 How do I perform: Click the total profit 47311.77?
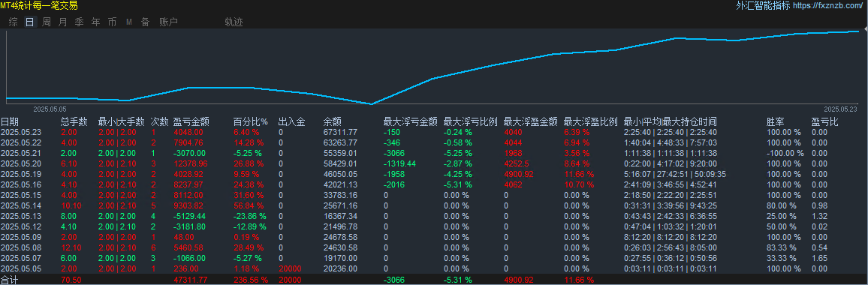point(191,280)
